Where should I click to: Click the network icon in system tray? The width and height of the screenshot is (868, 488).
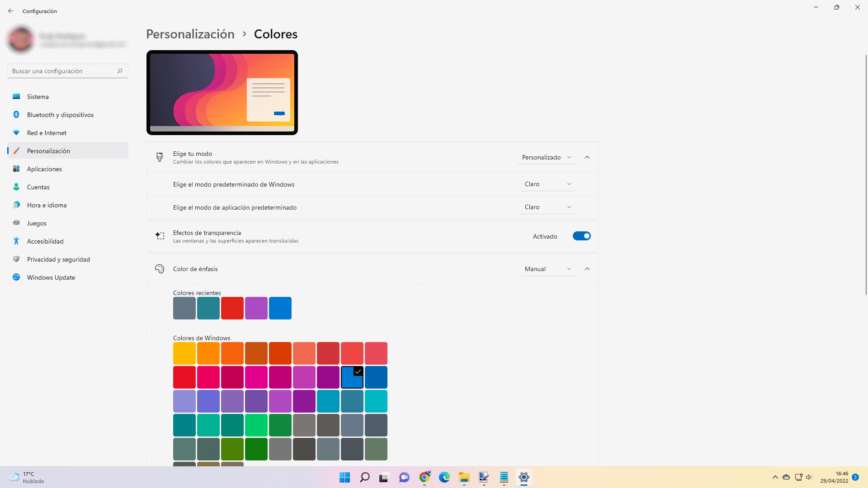tap(798, 477)
